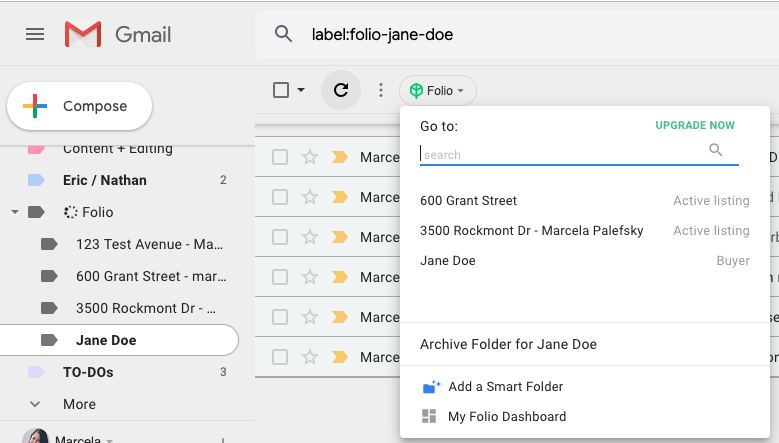This screenshot has height=443, width=779.
Task: Star the second email
Action: 310,197
